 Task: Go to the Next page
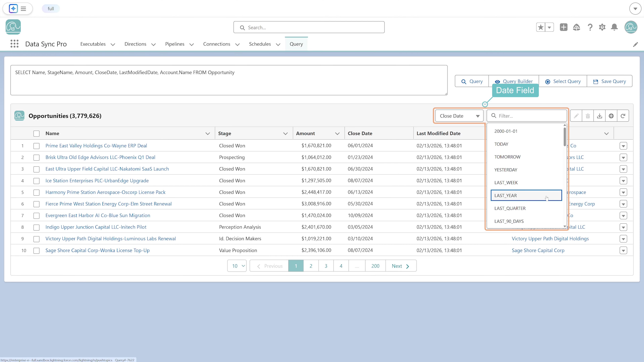[x=401, y=266]
